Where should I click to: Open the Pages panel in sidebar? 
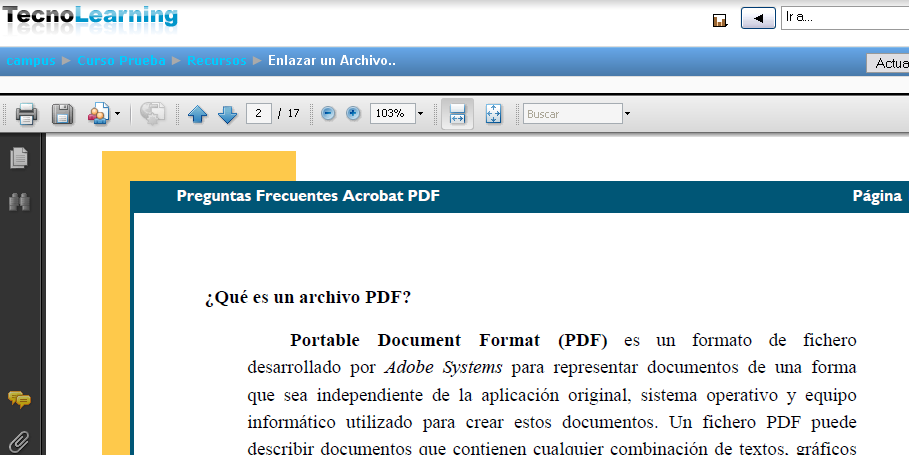(18, 158)
